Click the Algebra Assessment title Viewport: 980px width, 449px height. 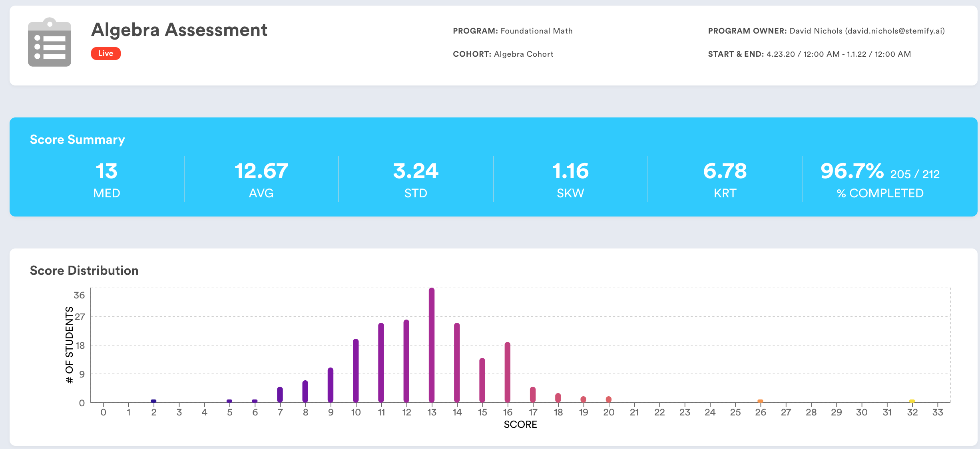179,30
